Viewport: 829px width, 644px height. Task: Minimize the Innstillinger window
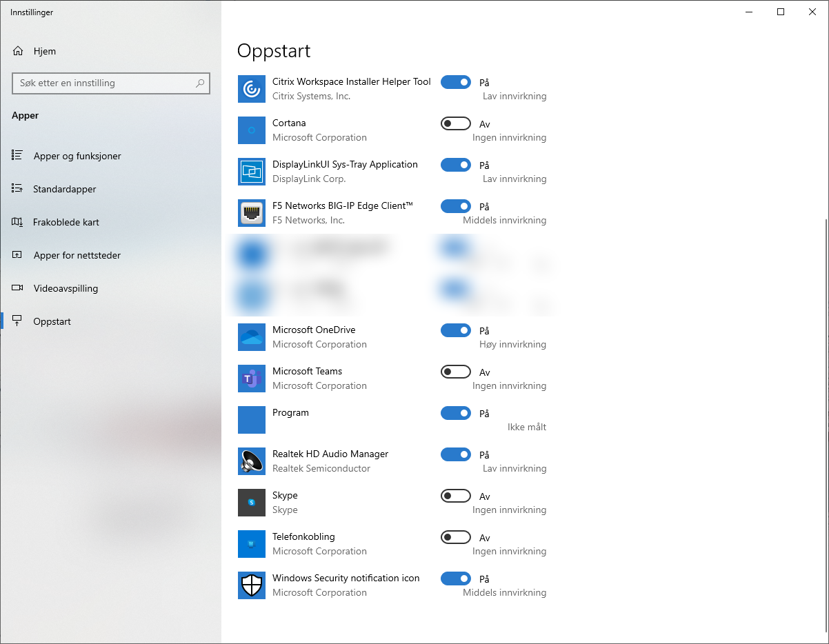(x=749, y=11)
